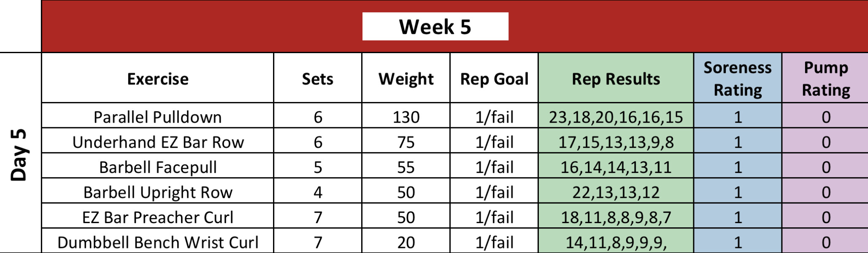Screen dimensions: 868x253
Task: Select the green Rep Results header
Action: point(616,79)
